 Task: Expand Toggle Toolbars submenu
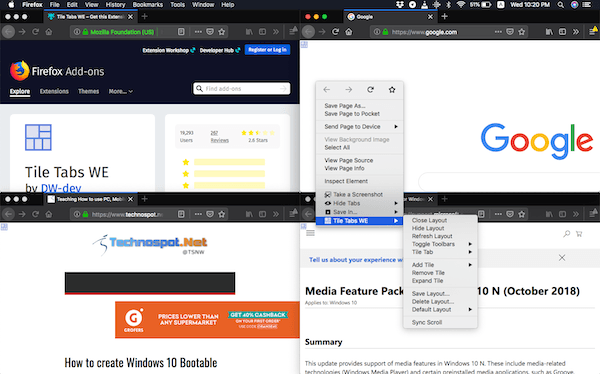(440, 244)
